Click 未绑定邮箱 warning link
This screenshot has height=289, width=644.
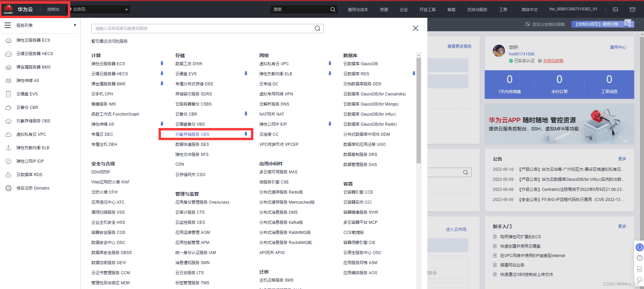click(x=553, y=61)
